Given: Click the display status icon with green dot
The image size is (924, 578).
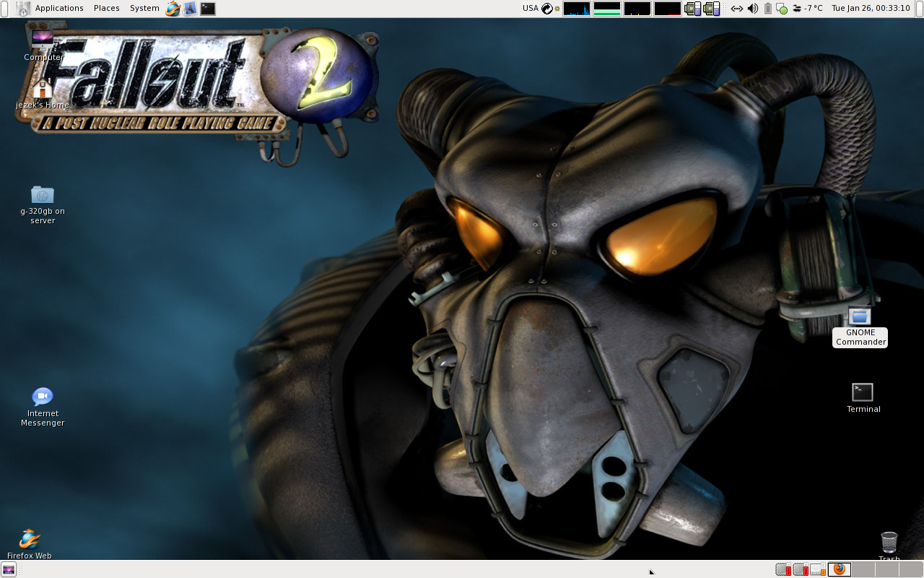Looking at the screenshot, I should pos(782,9).
